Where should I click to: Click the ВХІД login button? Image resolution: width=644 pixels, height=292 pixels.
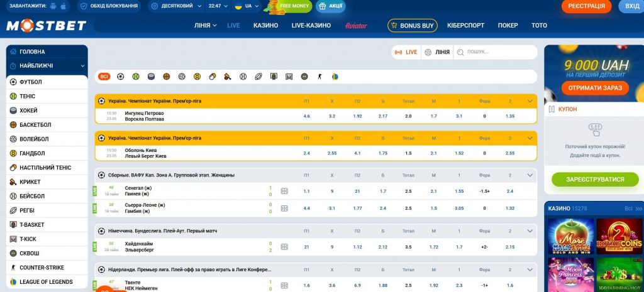[631, 6]
